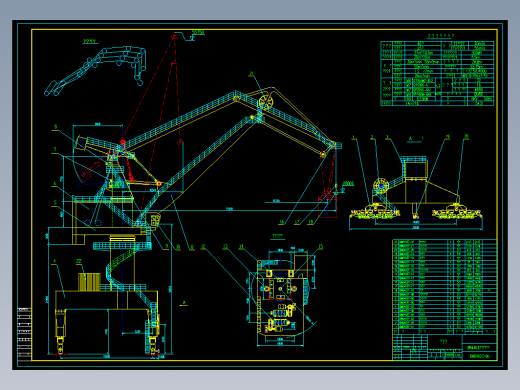Click callout number 5 label
This screenshot has width=520, height=390.
(x=55, y=202)
